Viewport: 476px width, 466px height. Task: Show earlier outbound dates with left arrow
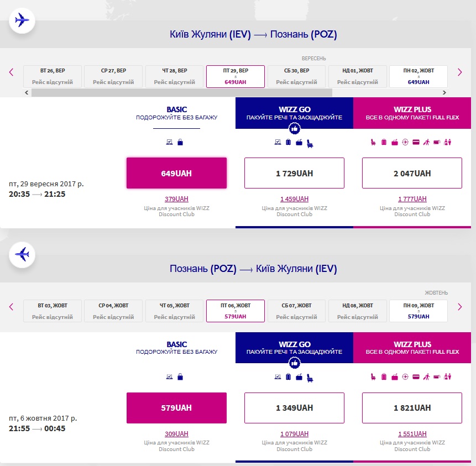tap(11, 72)
